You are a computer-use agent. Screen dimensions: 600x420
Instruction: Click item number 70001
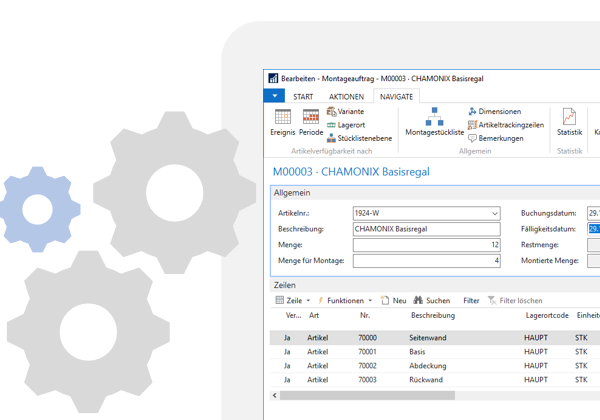tap(367, 352)
